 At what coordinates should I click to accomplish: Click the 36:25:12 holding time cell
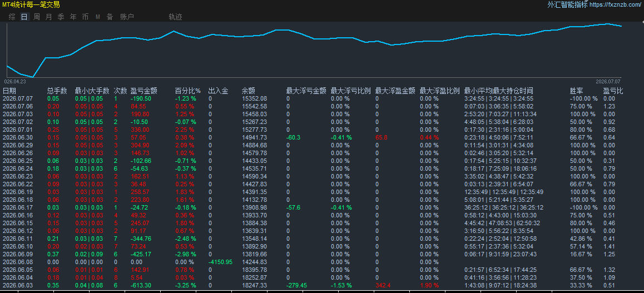tap(504, 207)
